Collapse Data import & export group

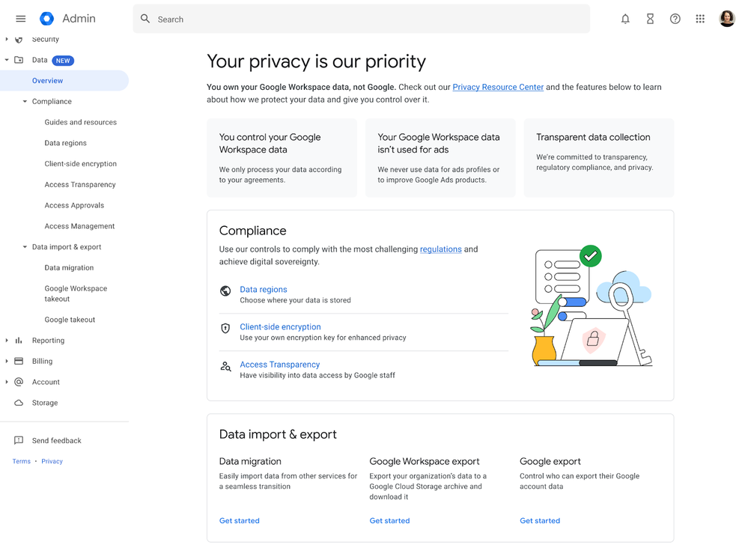25,247
